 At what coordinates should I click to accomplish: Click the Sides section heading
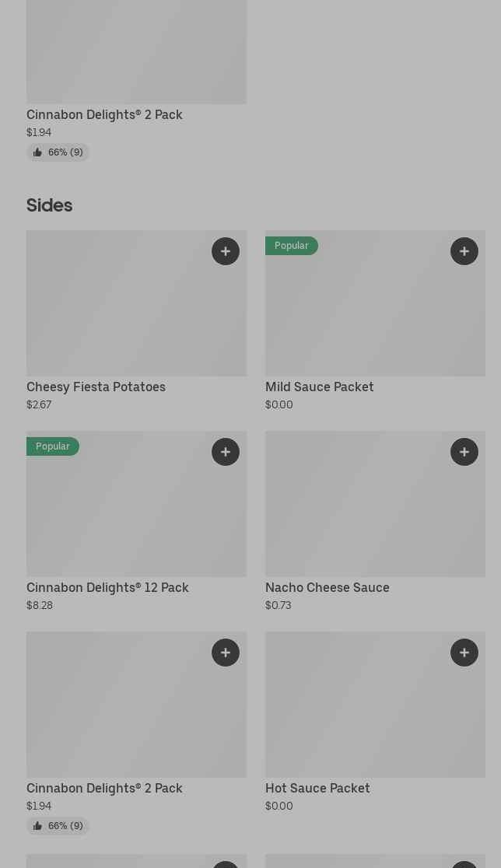49,205
